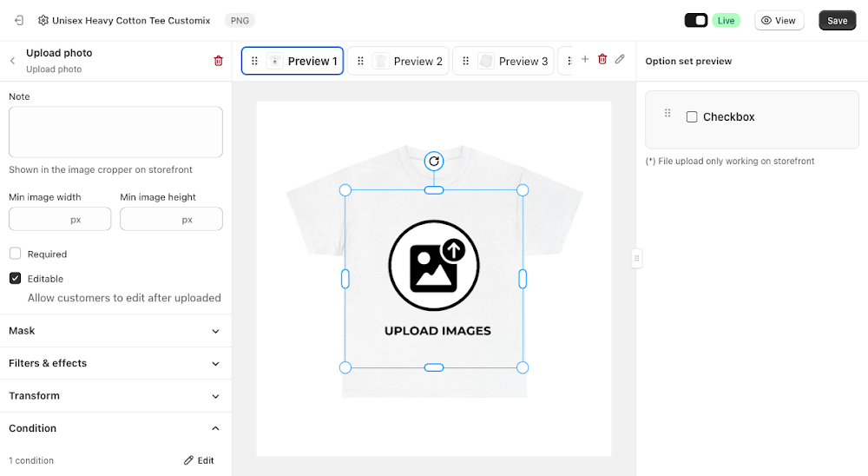Switch to the Preview 3 tab

(x=503, y=61)
